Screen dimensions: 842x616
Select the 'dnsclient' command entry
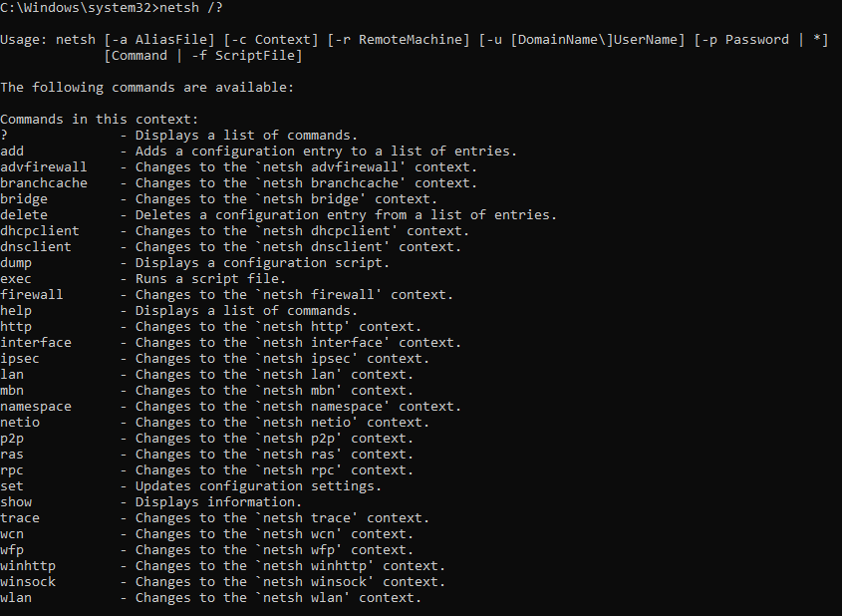click(x=36, y=247)
